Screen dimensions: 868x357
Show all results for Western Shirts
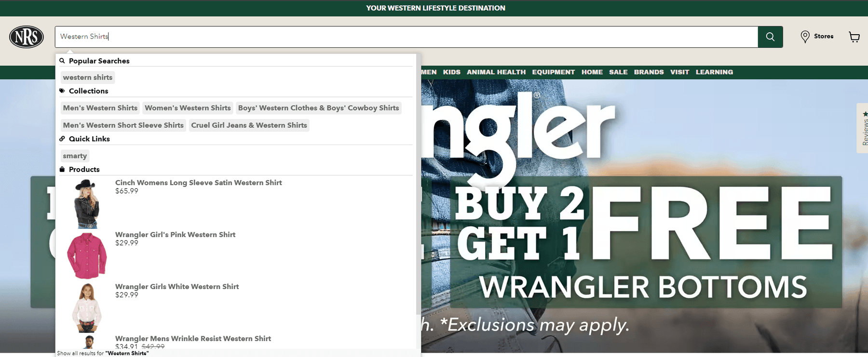click(103, 353)
